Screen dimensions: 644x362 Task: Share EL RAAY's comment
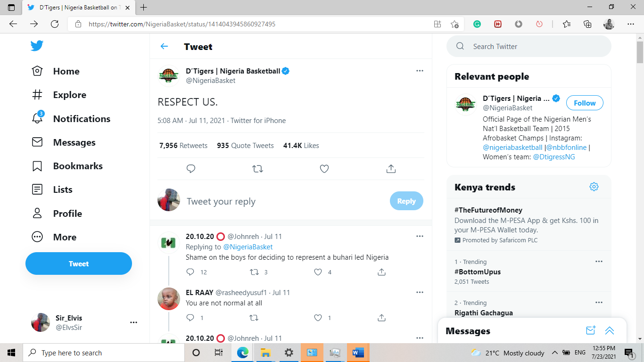tap(382, 318)
